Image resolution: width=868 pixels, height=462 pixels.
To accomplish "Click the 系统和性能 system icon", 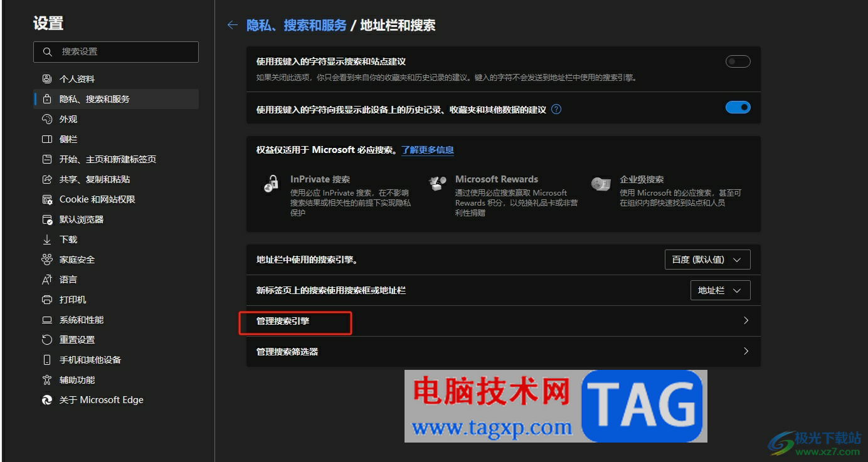I will 47,320.
